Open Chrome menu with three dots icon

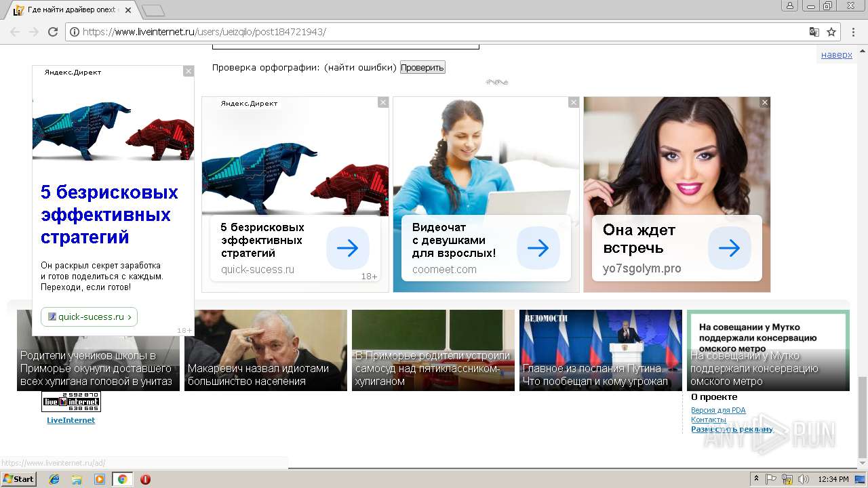pos(854,32)
